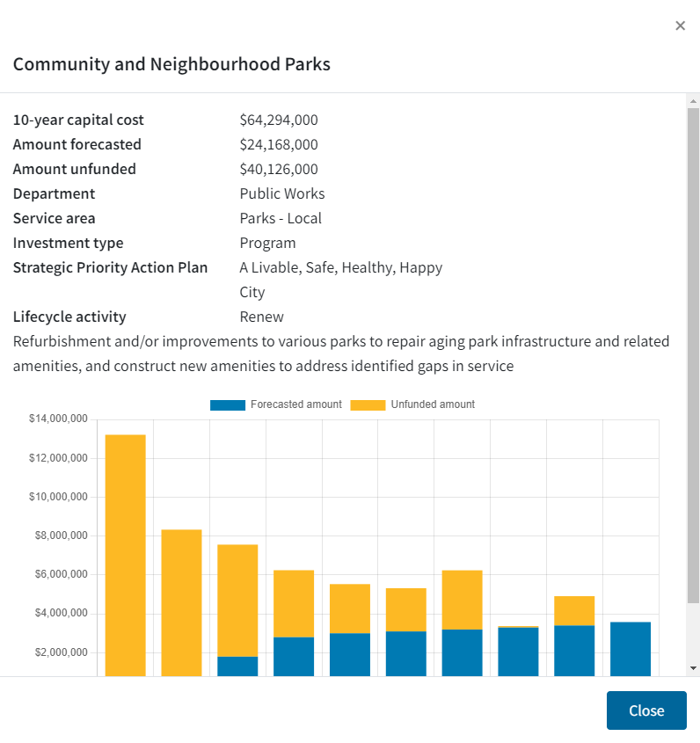Click the orange legend color box
The width and height of the screenshot is (700, 743).
[368, 405]
